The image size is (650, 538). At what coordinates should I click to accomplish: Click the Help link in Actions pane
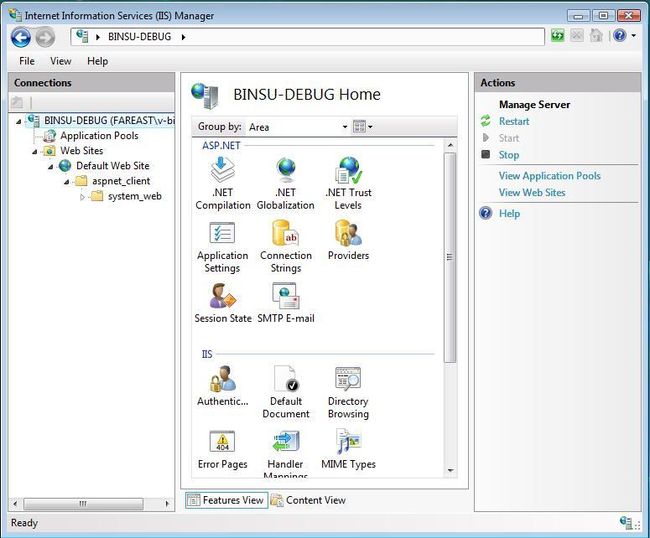(509, 213)
